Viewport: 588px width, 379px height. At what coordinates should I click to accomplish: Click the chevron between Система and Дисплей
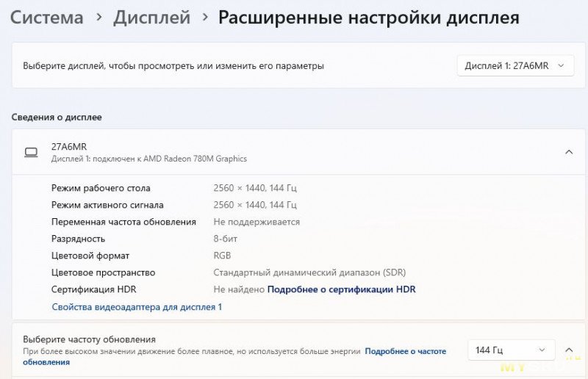click(99, 17)
